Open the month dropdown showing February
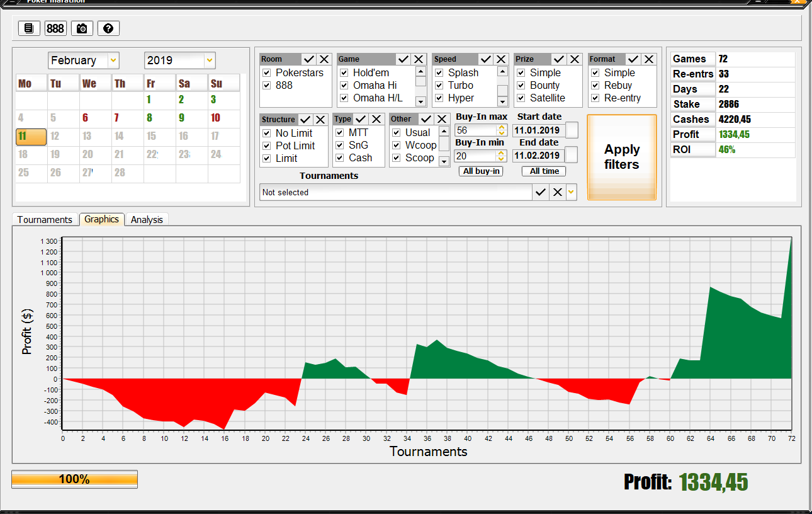The width and height of the screenshot is (812, 514). click(x=113, y=60)
